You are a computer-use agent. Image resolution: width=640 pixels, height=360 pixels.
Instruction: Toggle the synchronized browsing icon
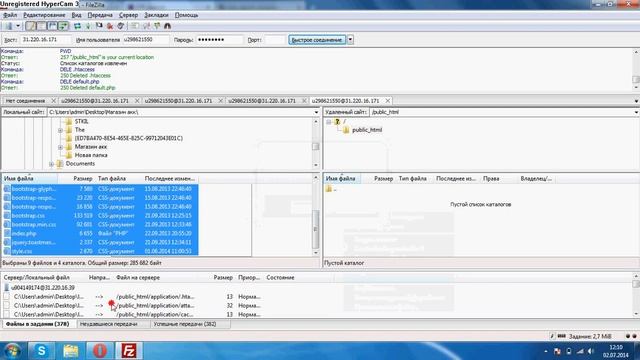(x=157, y=26)
